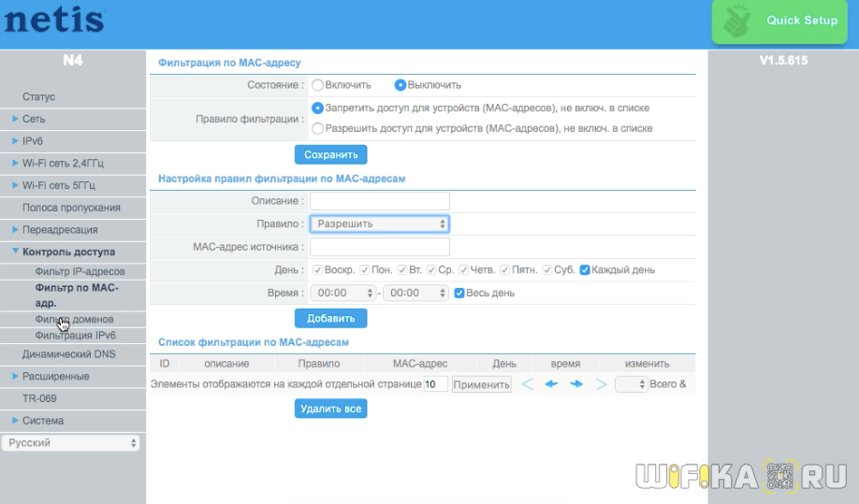
Task: Toggle Суб. day checkbox
Action: point(546,270)
